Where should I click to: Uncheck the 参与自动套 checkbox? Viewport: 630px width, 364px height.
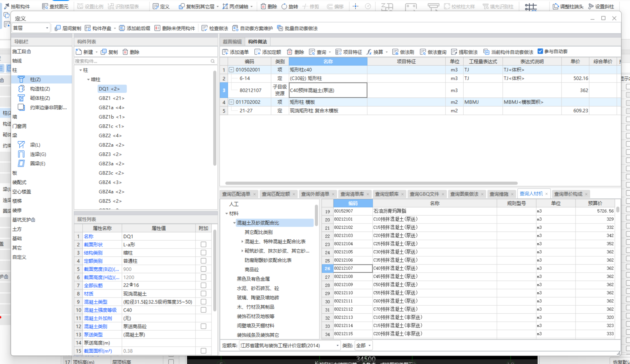coord(540,51)
